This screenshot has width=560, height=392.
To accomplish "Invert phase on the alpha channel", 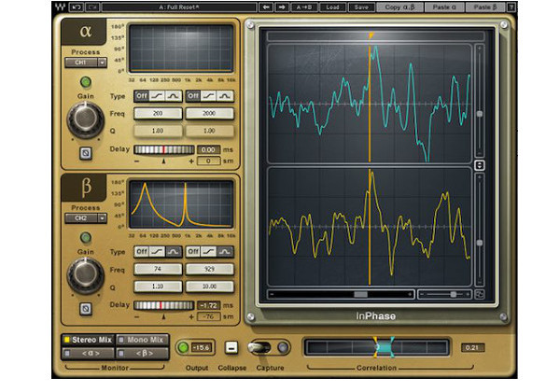I will [x=85, y=153].
